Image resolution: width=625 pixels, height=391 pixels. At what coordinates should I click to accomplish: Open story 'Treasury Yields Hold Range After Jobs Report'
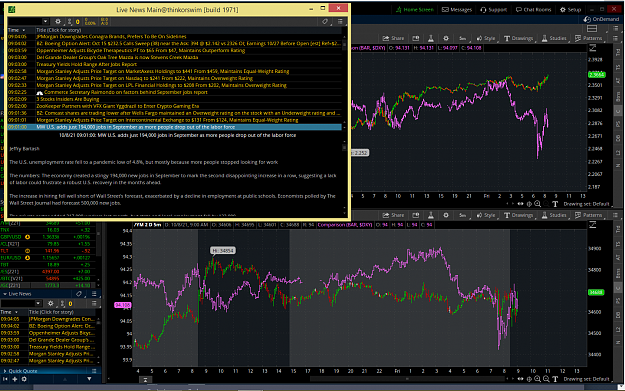86,64
